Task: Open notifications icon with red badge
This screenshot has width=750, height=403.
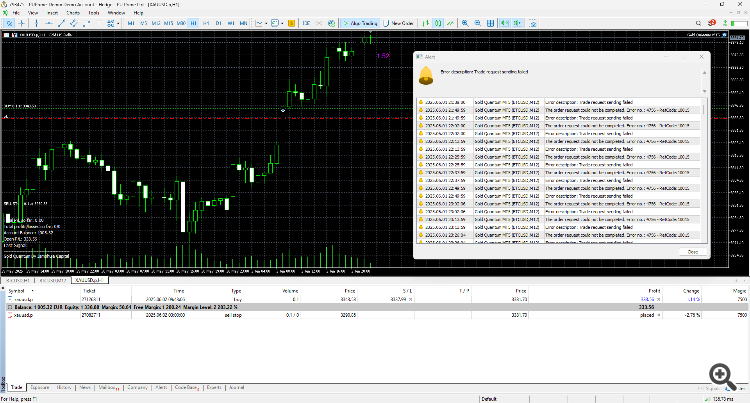Action: (712, 22)
